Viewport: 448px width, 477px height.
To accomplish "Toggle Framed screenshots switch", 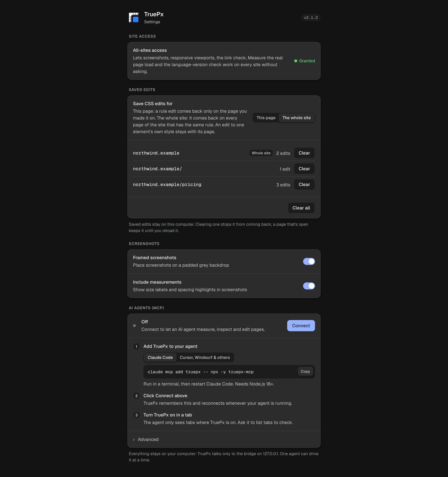I will [309, 262].
